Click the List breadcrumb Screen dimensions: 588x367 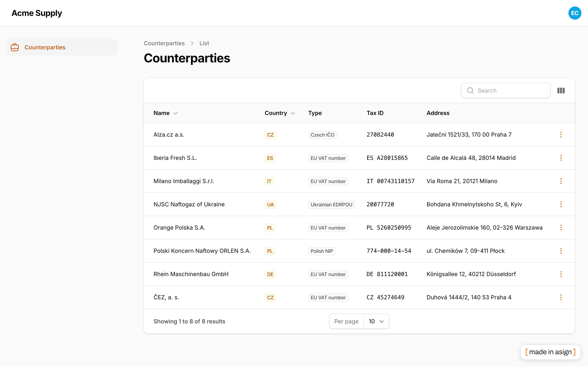coord(204,43)
